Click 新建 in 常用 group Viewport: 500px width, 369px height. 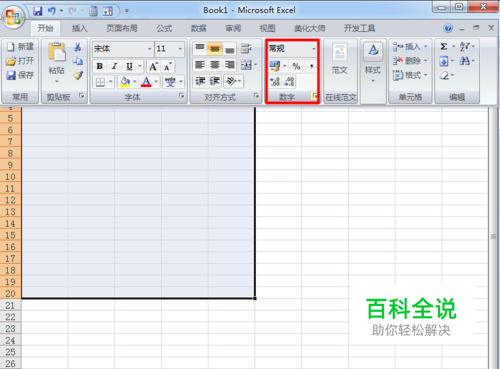[20, 47]
